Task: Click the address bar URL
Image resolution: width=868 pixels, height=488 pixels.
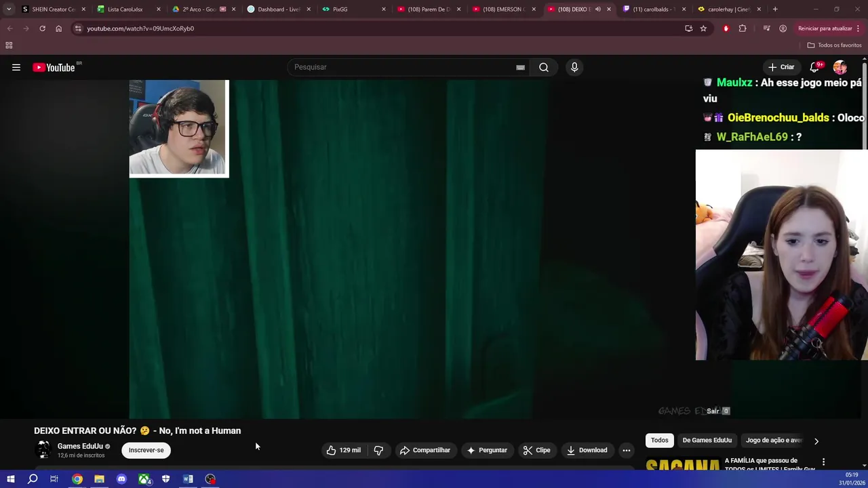Action: [x=140, y=28]
